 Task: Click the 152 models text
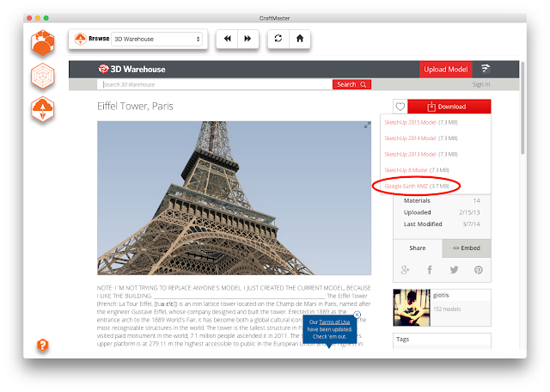[x=447, y=309]
